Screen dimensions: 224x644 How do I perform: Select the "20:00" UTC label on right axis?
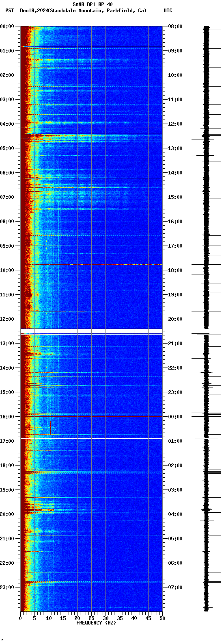point(175,319)
